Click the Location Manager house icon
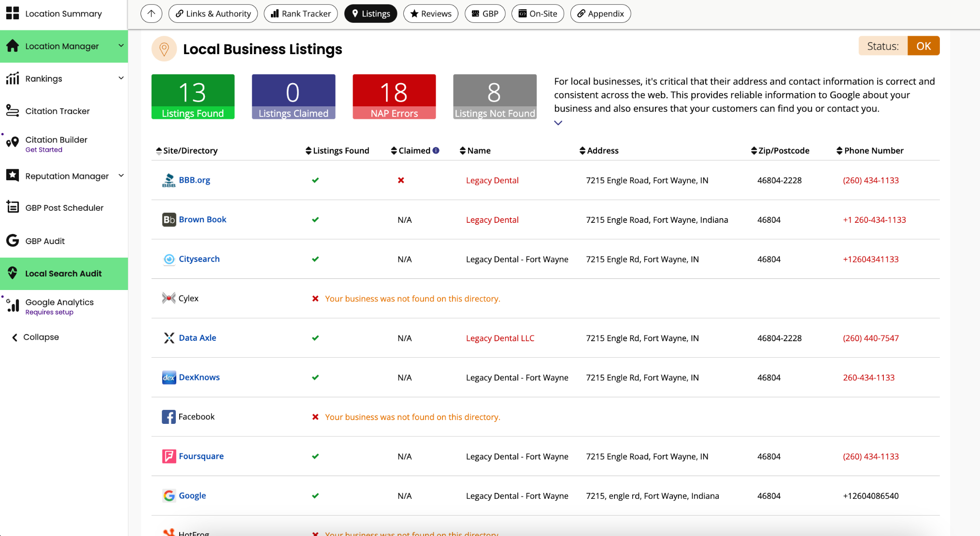This screenshot has height=536, width=980. 13,46
